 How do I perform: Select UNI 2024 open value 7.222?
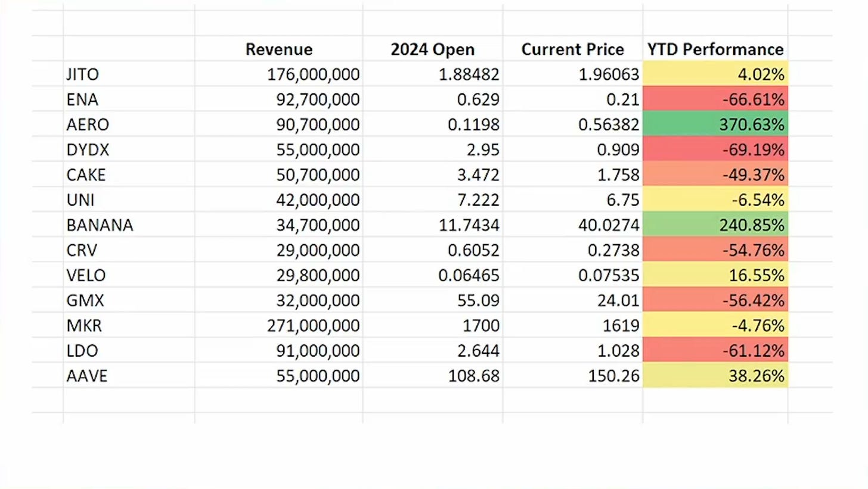[x=433, y=200]
